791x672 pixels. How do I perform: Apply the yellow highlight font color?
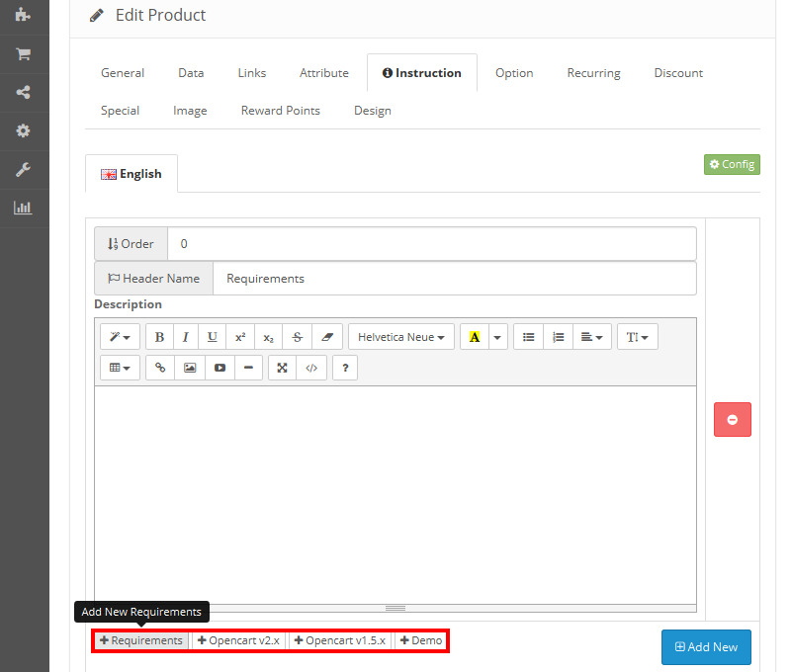[475, 337]
